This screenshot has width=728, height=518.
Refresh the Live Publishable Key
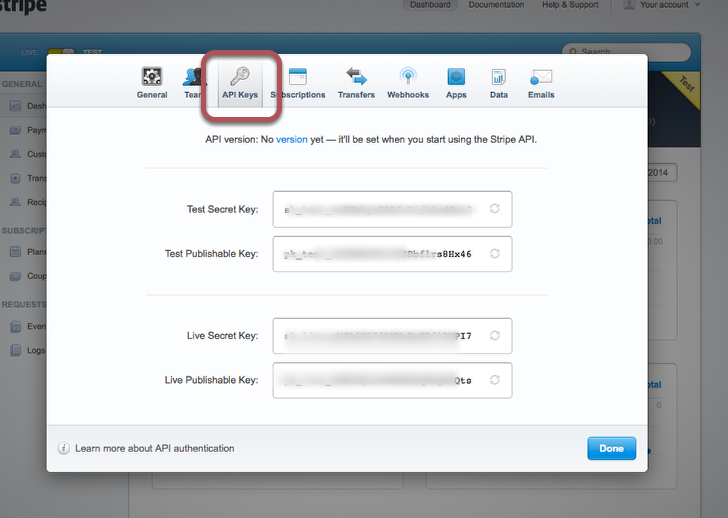(494, 380)
